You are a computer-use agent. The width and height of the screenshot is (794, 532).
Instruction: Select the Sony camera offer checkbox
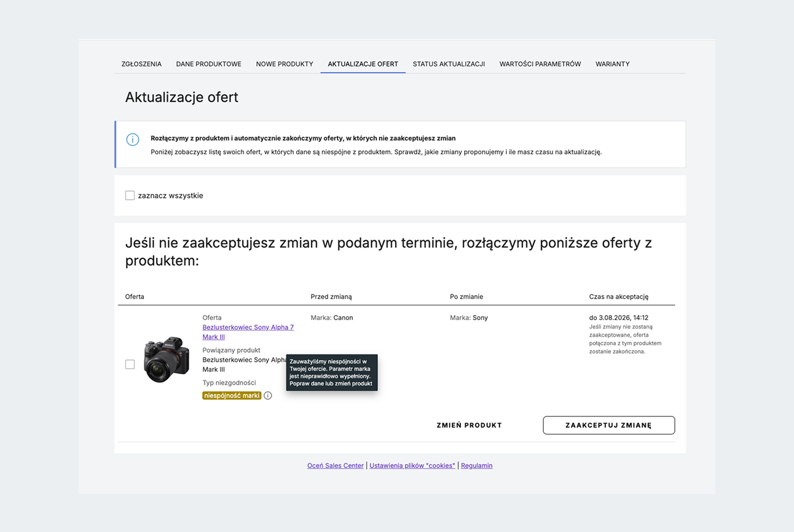tap(130, 364)
